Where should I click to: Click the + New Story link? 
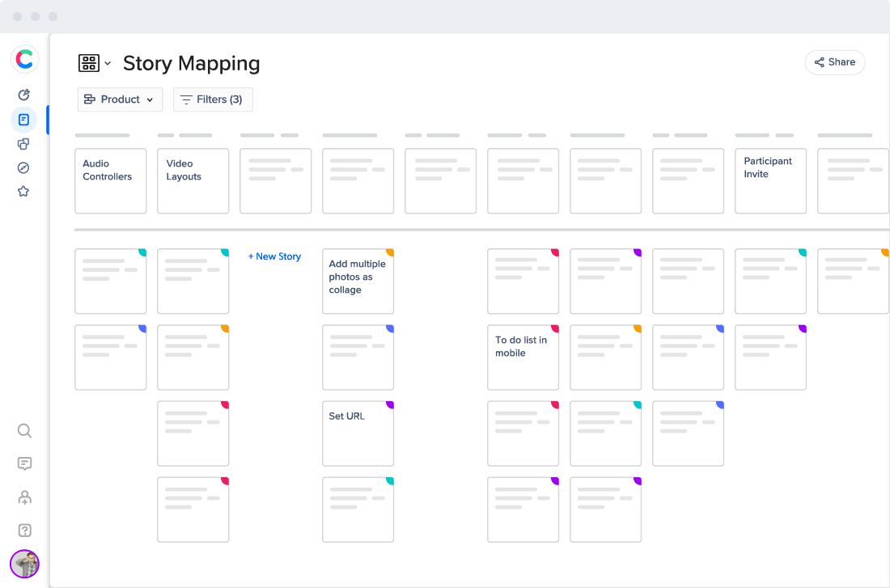click(274, 256)
